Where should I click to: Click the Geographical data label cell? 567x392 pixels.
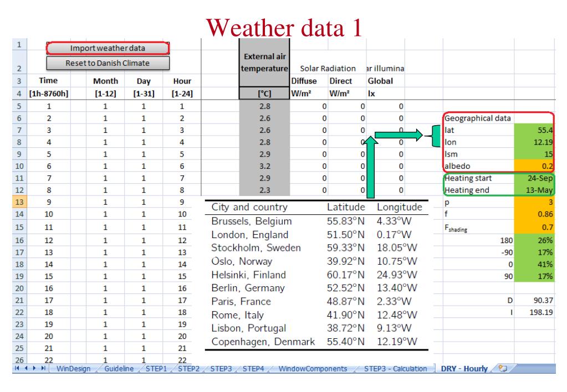tap(477, 118)
